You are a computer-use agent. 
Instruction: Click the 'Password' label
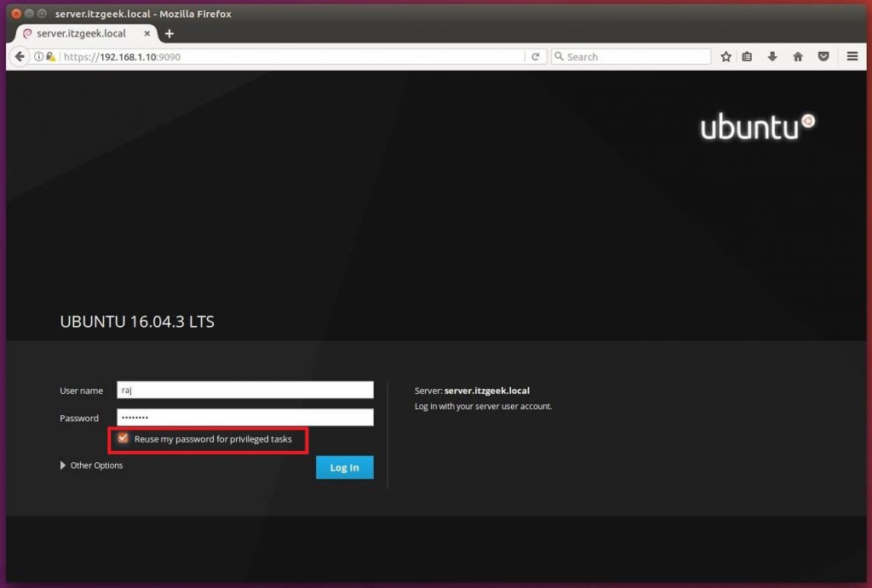[x=79, y=418]
